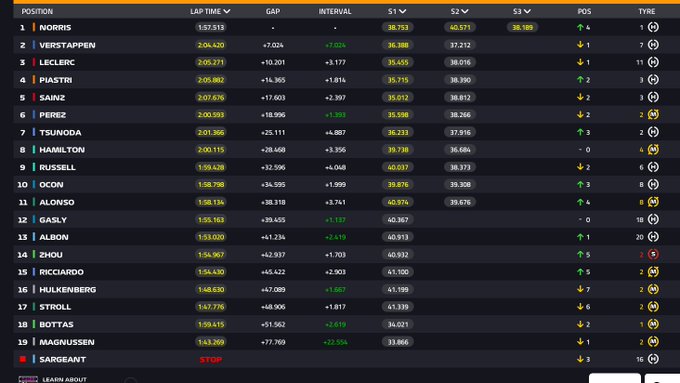Click Albon hard tyre icon
The image size is (680, 383).
click(x=653, y=237)
